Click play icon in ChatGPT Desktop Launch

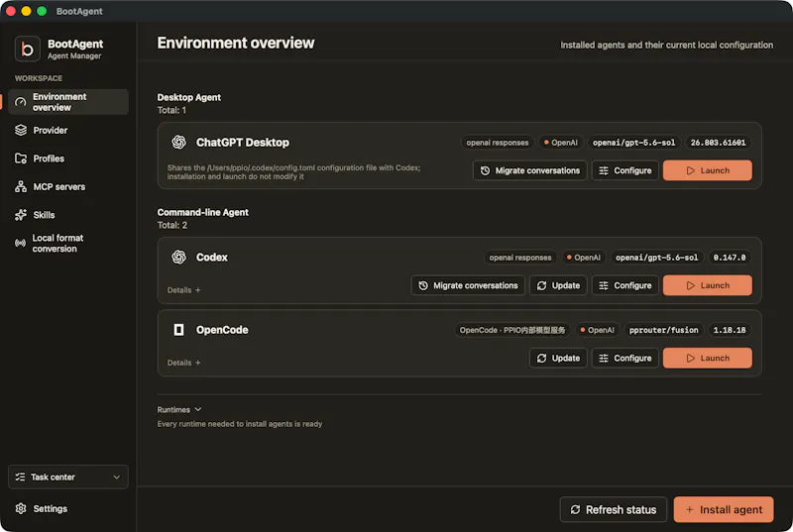point(691,170)
